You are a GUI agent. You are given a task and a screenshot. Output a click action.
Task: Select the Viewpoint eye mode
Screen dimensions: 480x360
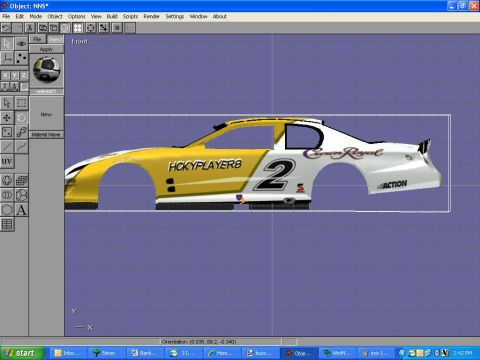[x=21, y=44]
